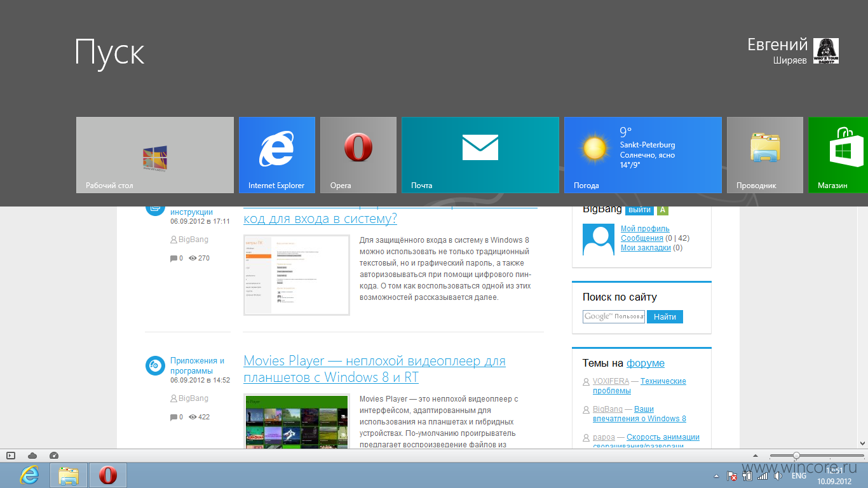Click the user avatar picture for Евгений
Image resolution: width=868 pixels, height=488 pixels.
point(826,51)
